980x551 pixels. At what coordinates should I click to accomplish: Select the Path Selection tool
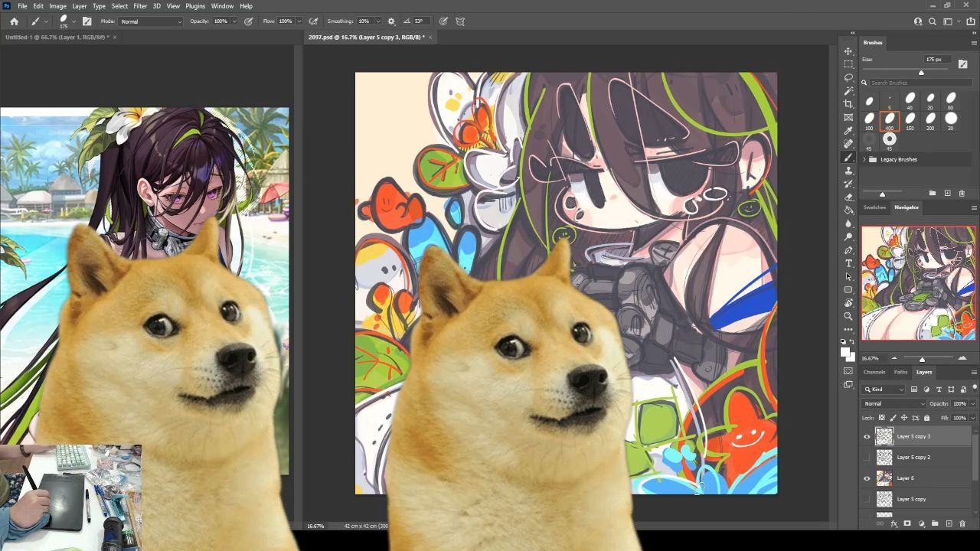click(x=848, y=276)
